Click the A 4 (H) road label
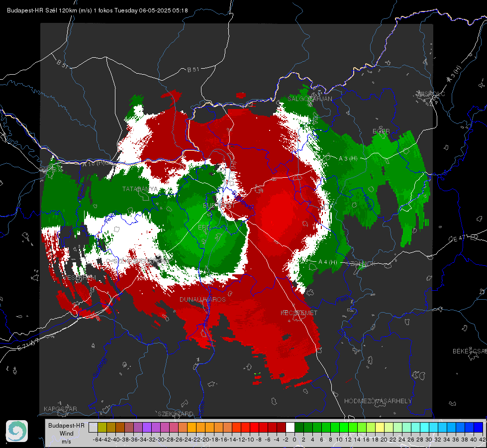The width and height of the screenshot is (487, 448). click(x=328, y=262)
